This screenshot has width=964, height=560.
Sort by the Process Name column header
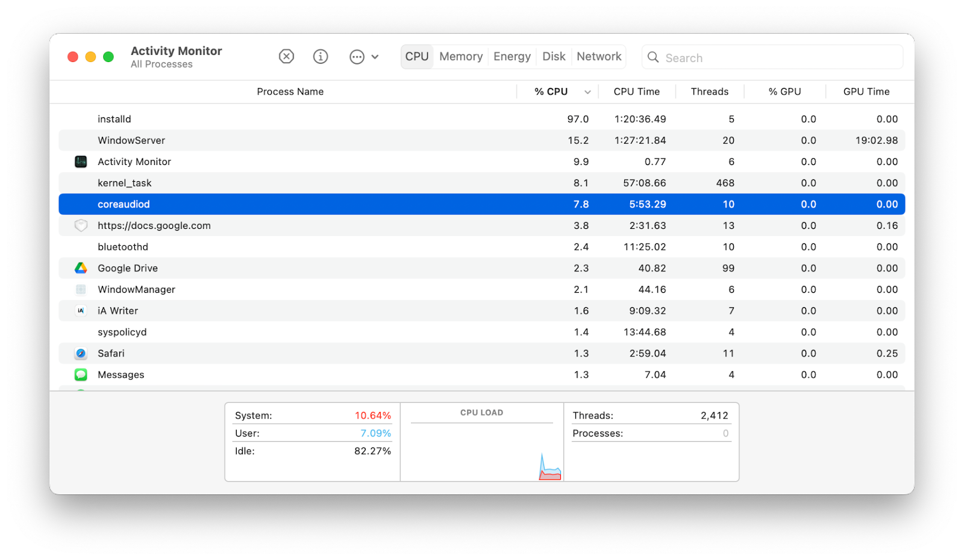click(x=290, y=92)
